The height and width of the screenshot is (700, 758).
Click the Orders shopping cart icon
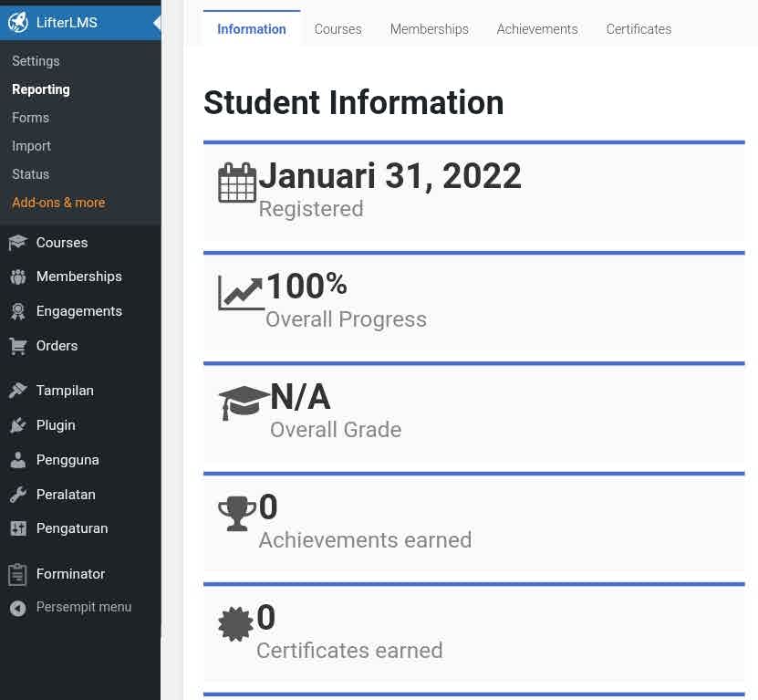(x=17, y=346)
